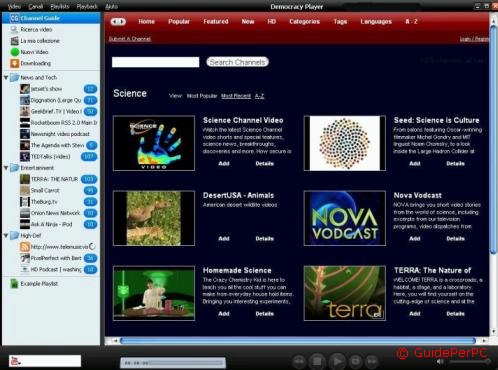Open the Science Channel Video thumbnail
498x370 pixels.
pyautogui.click(x=154, y=143)
